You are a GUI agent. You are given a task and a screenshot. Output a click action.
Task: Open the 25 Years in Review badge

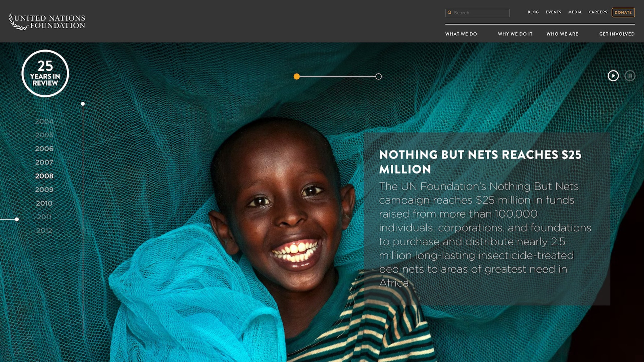coord(45,73)
